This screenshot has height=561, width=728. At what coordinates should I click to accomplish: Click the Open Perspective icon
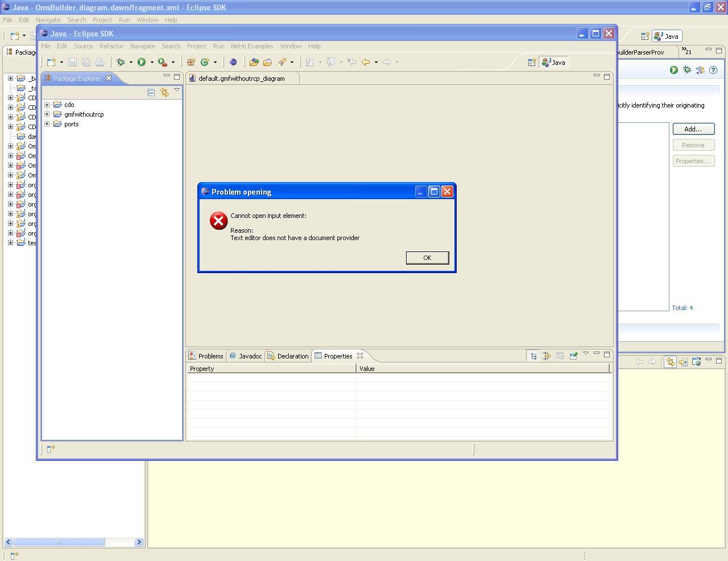(531, 63)
